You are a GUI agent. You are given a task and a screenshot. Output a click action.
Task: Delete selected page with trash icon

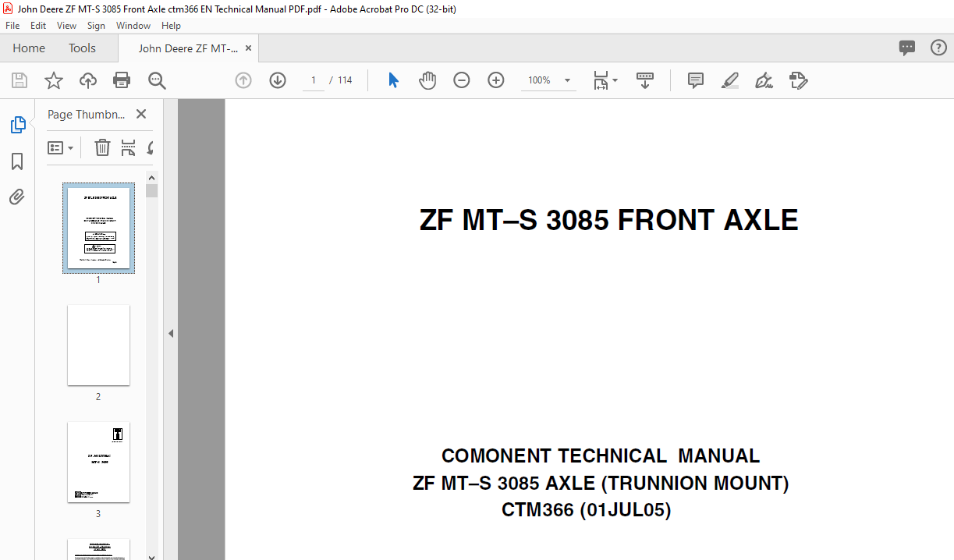[102, 147]
